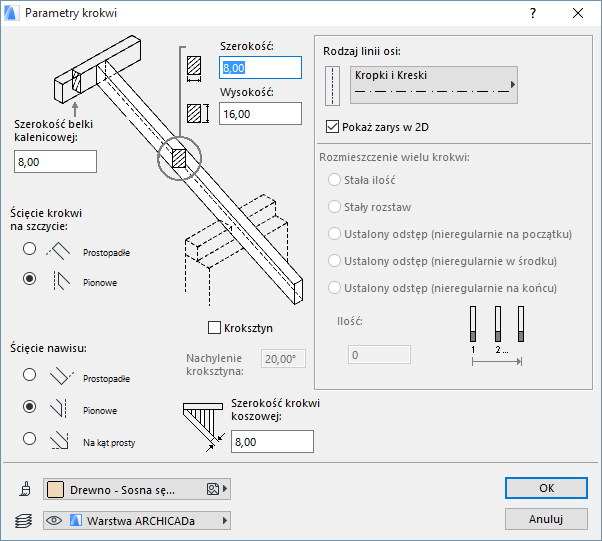
Task: Select Prostopadłe for top rafter cut
Action: pyautogui.click(x=29, y=249)
